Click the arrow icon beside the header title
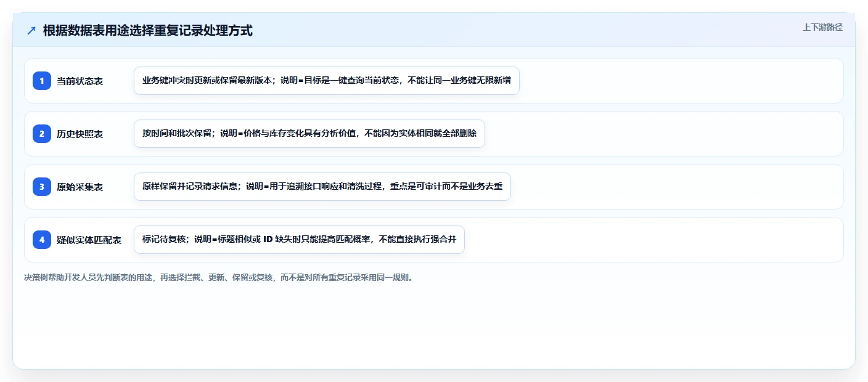 tap(31, 30)
